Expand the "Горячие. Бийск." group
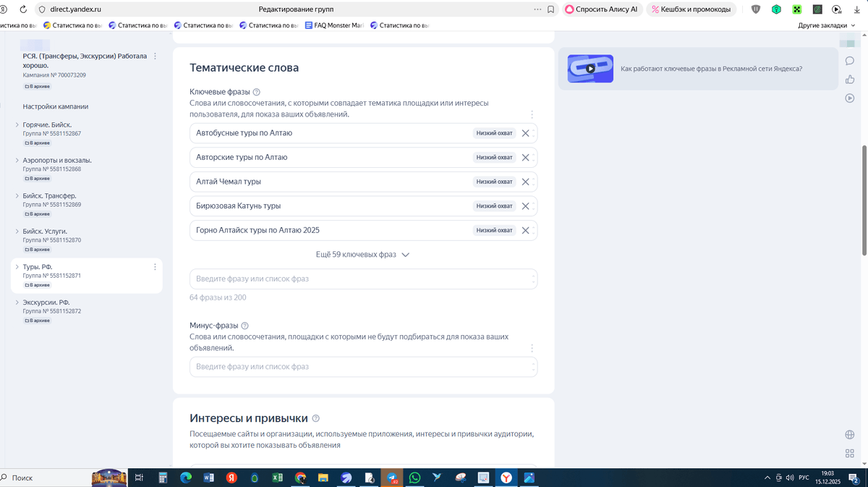This screenshot has height=487, width=868. click(x=17, y=125)
